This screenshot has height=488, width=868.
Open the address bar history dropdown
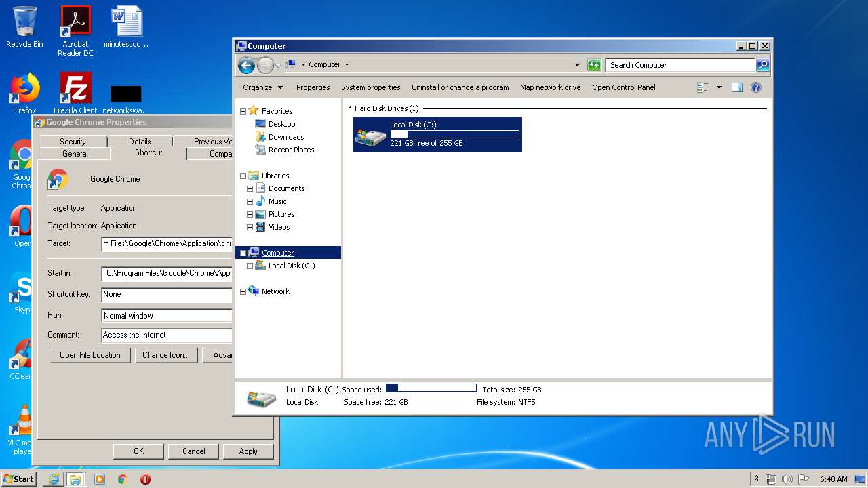pyautogui.click(x=577, y=65)
